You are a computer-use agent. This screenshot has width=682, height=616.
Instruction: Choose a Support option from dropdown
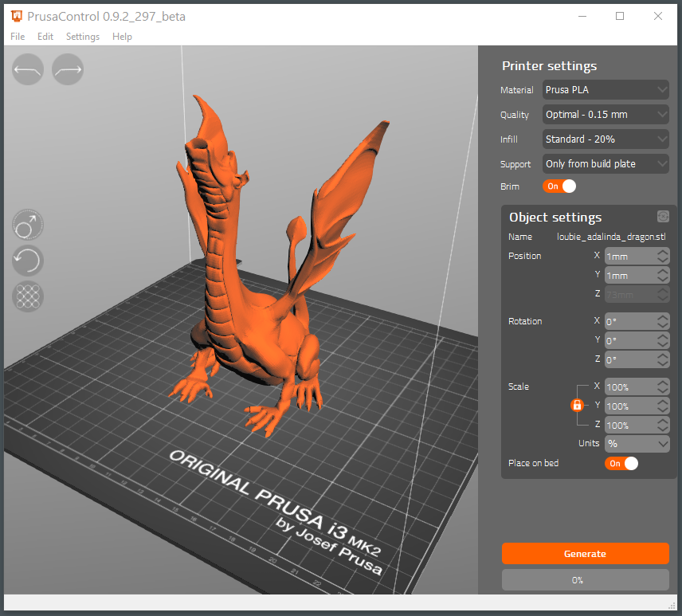606,164
